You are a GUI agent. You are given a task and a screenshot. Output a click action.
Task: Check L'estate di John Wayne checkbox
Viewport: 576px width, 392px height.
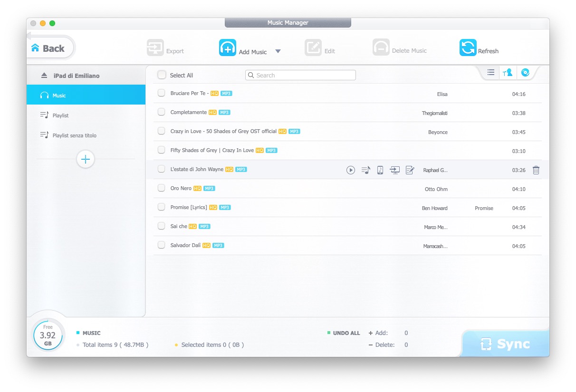click(162, 169)
